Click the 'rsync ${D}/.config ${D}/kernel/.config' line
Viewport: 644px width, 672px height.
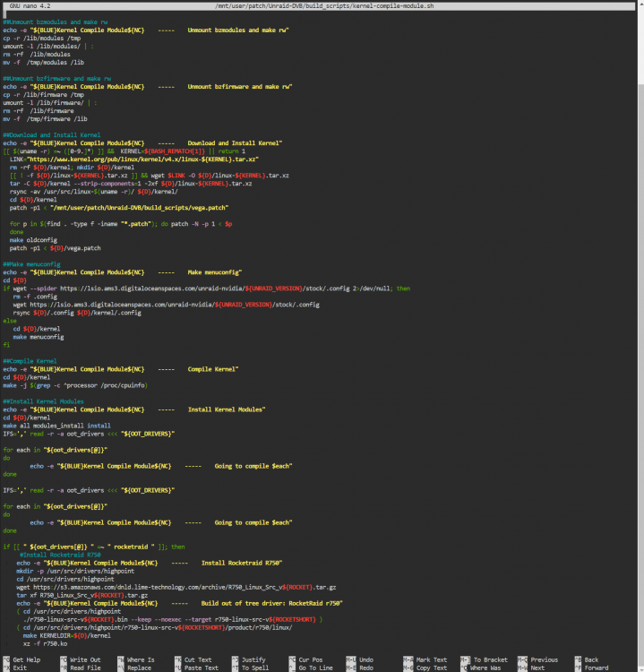click(x=77, y=313)
